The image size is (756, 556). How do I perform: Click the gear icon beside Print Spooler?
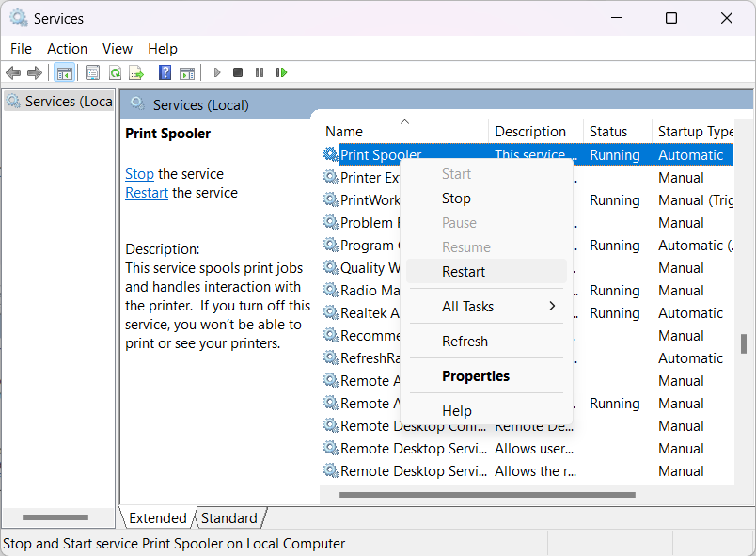(330, 154)
